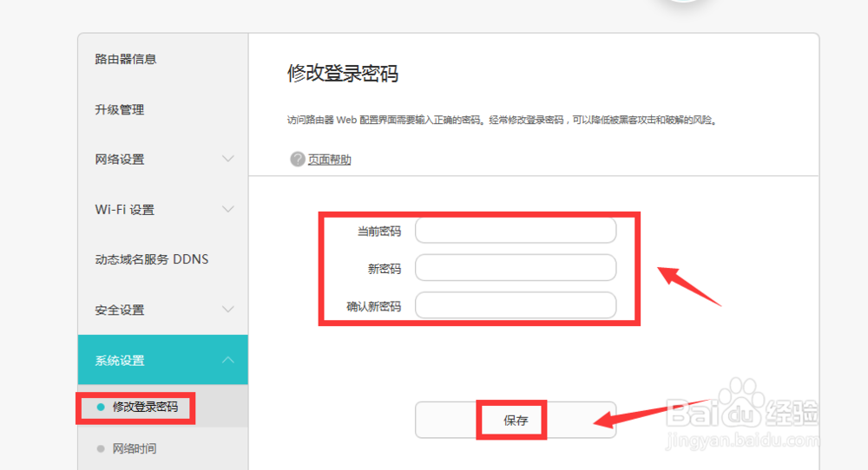Focus the 当前密码 input field
868x470 pixels.
(x=516, y=231)
